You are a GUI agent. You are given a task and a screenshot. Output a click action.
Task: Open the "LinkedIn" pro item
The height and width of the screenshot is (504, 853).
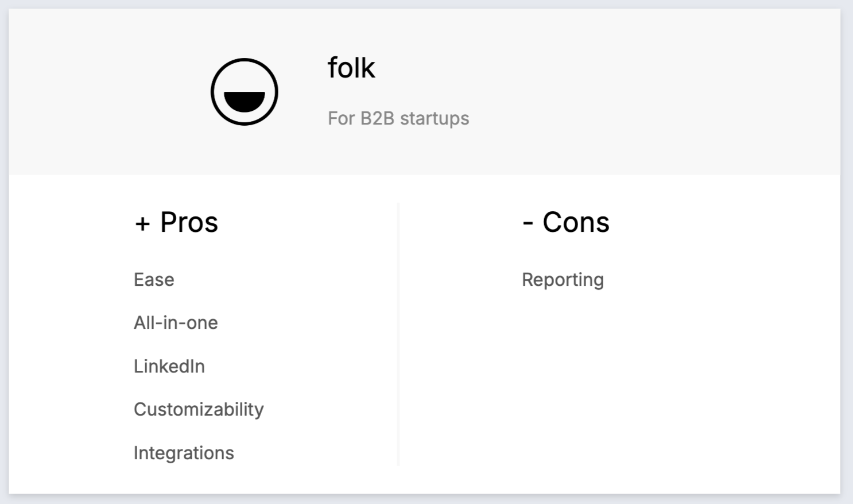tap(169, 366)
